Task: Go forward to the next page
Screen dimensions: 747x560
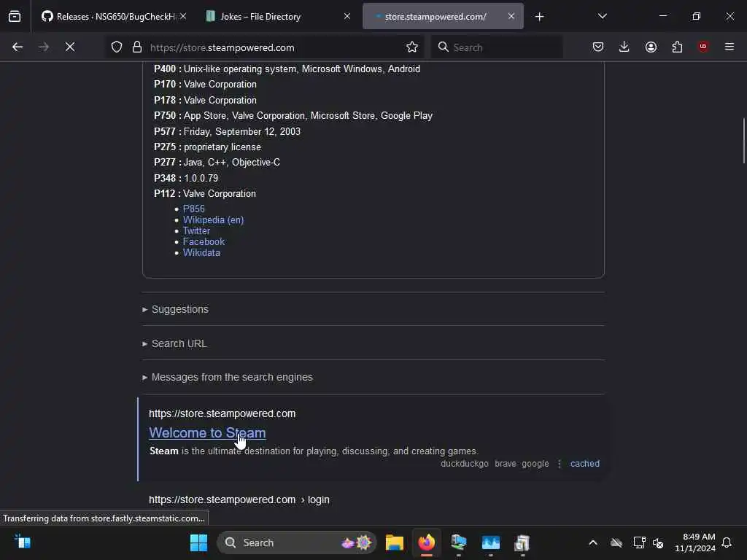Action: [44, 47]
